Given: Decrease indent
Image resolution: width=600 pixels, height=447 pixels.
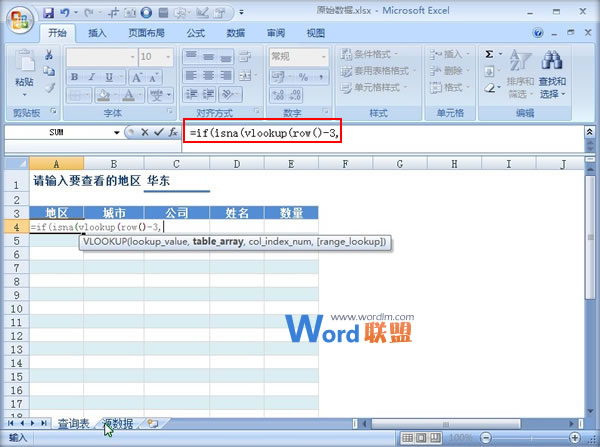Looking at the screenshot, I should pos(191,94).
